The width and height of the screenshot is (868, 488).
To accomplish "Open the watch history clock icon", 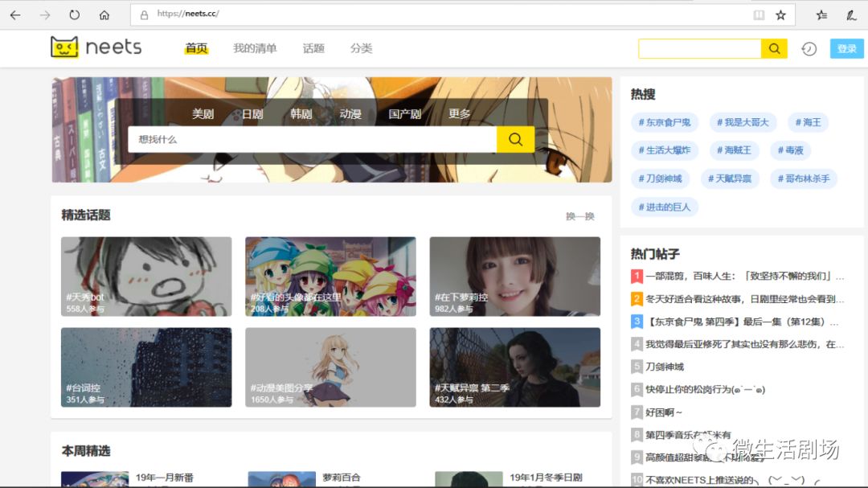I will [809, 49].
